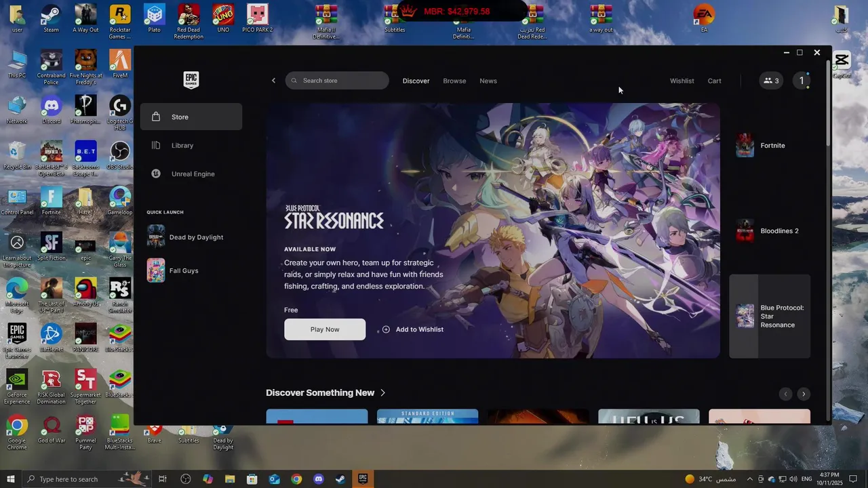Click the Epic Games taskbar button
The height and width of the screenshot is (488, 868).
[x=363, y=479]
